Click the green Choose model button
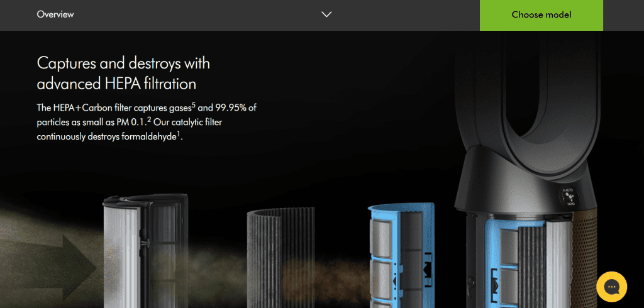 (x=541, y=15)
